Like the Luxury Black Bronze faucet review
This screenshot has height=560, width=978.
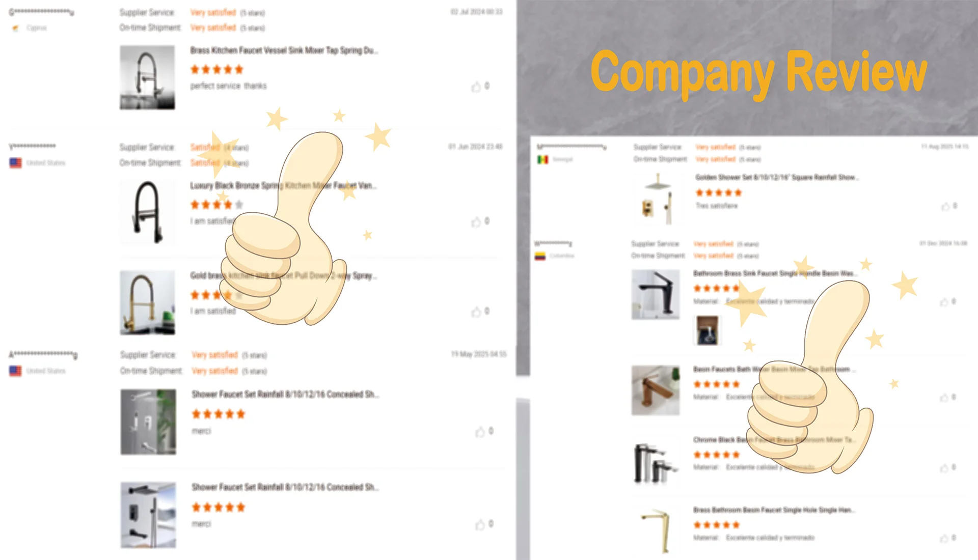point(476,222)
